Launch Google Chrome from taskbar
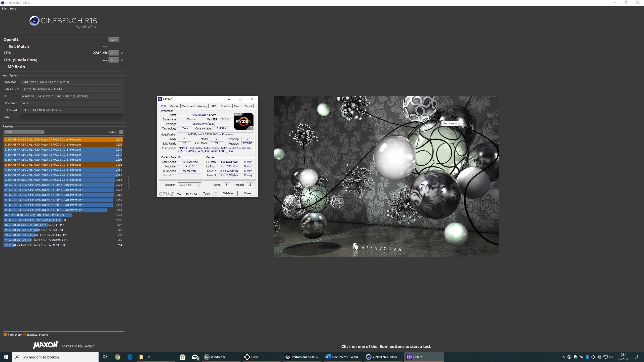Viewport: 644px width, 362px height. 117,357
